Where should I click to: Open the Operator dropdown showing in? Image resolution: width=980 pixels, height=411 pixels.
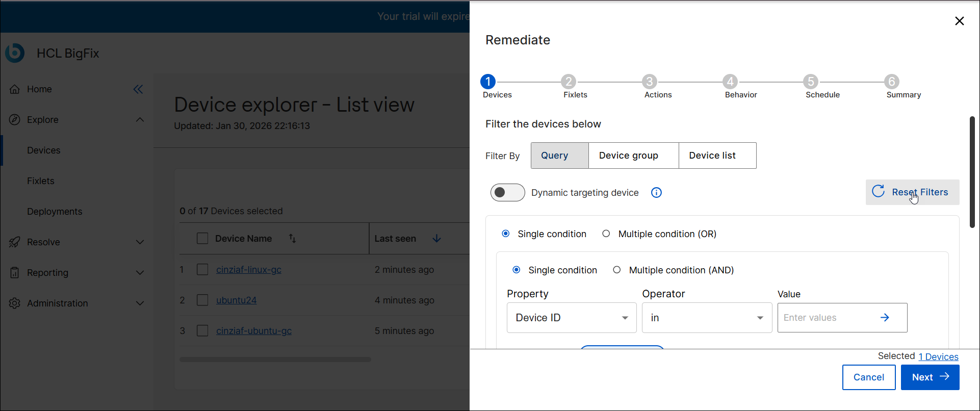pyautogui.click(x=707, y=318)
